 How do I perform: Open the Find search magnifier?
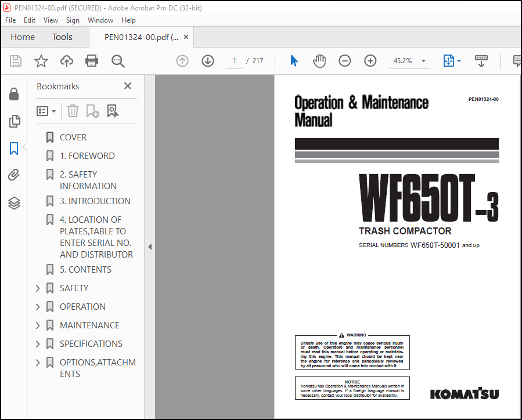point(118,60)
